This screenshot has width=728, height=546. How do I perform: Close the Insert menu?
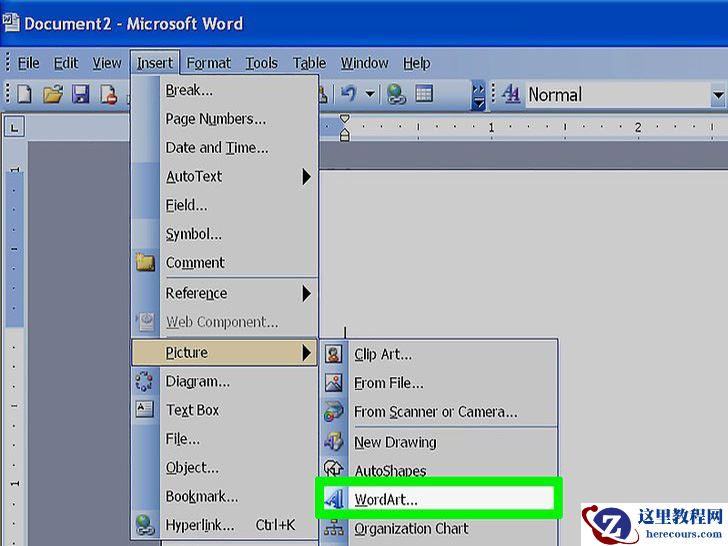point(155,63)
